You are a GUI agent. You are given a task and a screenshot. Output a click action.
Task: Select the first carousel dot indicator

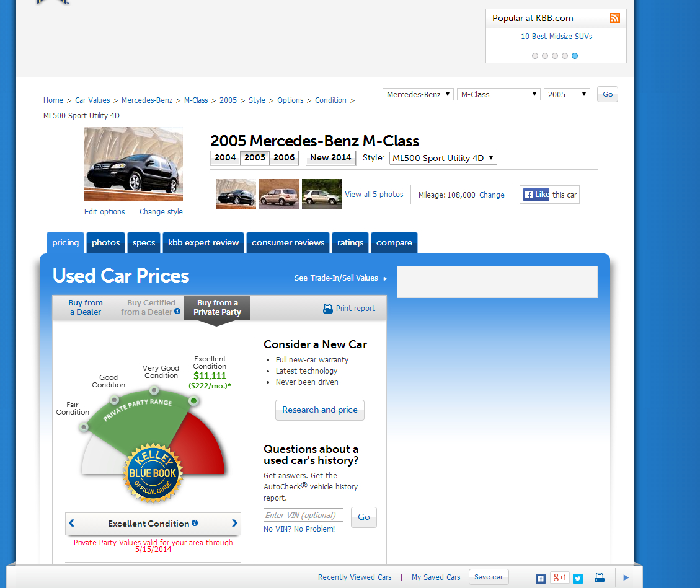tap(535, 56)
